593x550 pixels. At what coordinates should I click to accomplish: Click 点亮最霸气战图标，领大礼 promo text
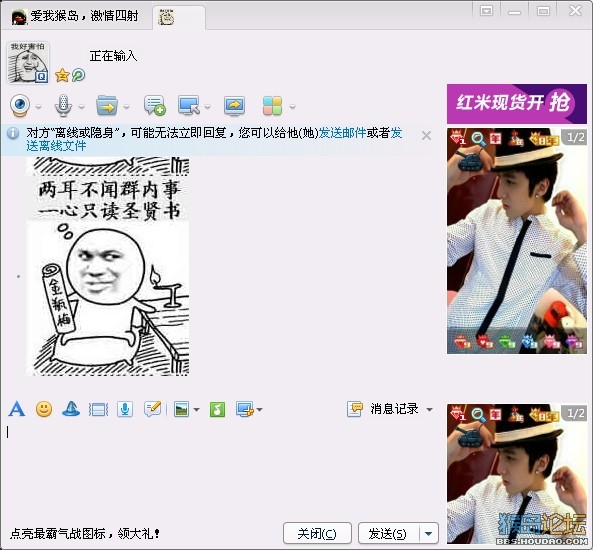pyautogui.click(x=85, y=534)
